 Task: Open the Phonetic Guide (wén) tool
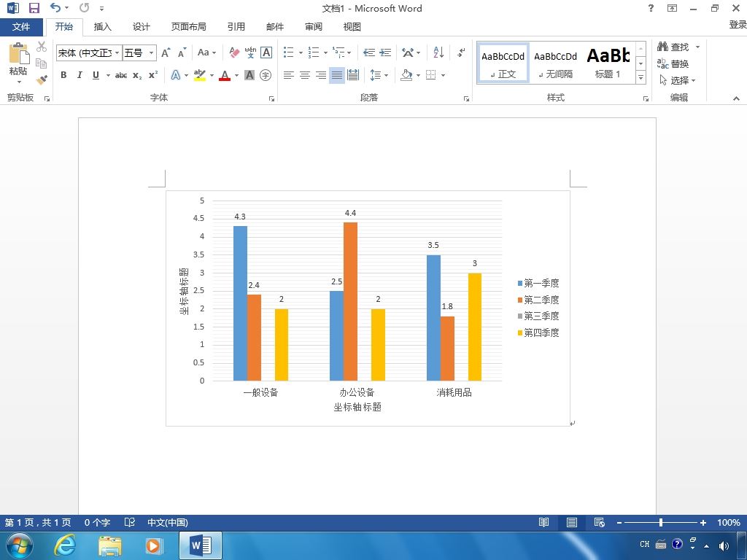pyautogui.click(x=250, y=52)
